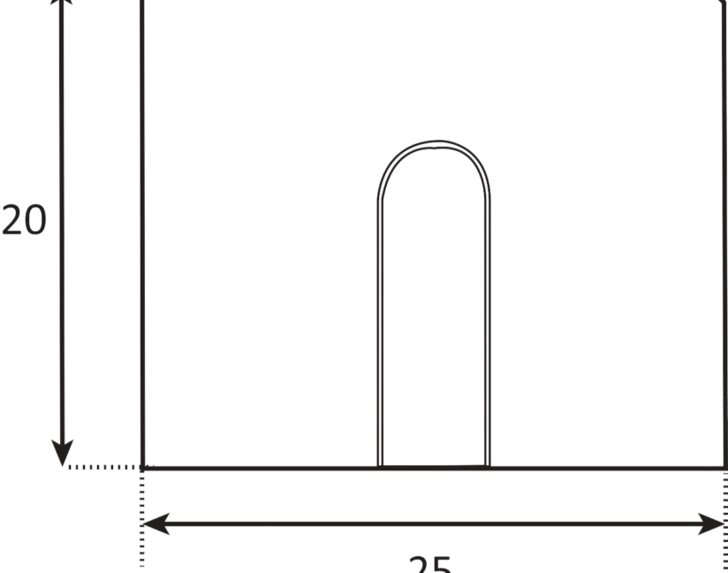Click inside the arch-shaped opening
Screen dimensions: 728x573
(433, 309)
